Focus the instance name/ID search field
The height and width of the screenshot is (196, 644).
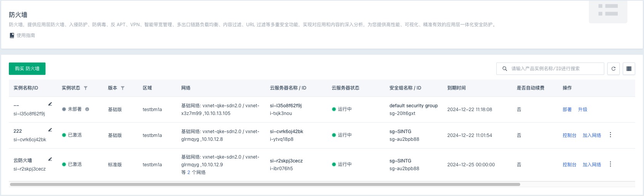(550, 69)
